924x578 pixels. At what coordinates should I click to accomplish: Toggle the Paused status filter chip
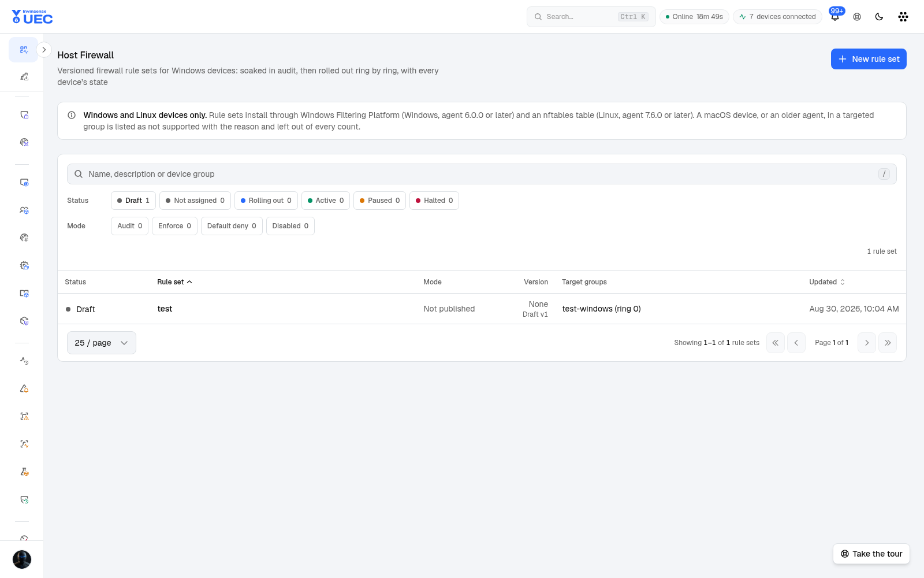pyautogui.click(x=379, y=201)
